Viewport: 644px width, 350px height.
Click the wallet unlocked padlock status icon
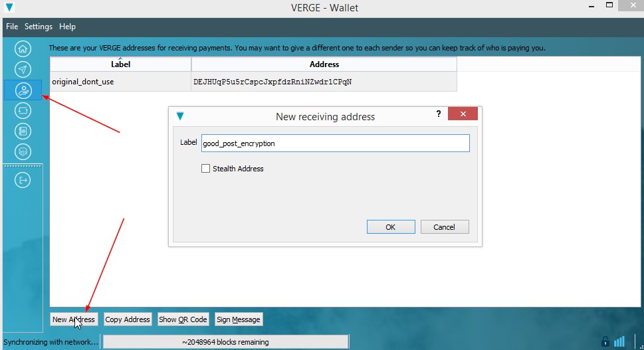605,342
